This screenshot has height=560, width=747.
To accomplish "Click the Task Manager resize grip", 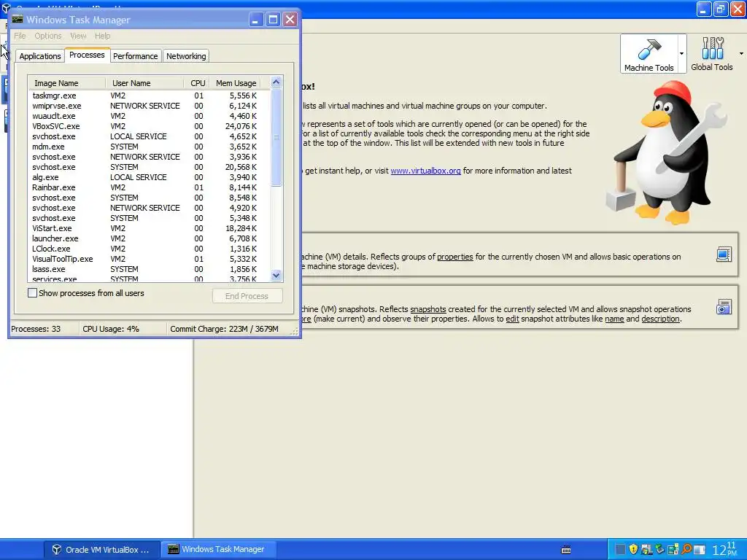I will pos(295,332).
